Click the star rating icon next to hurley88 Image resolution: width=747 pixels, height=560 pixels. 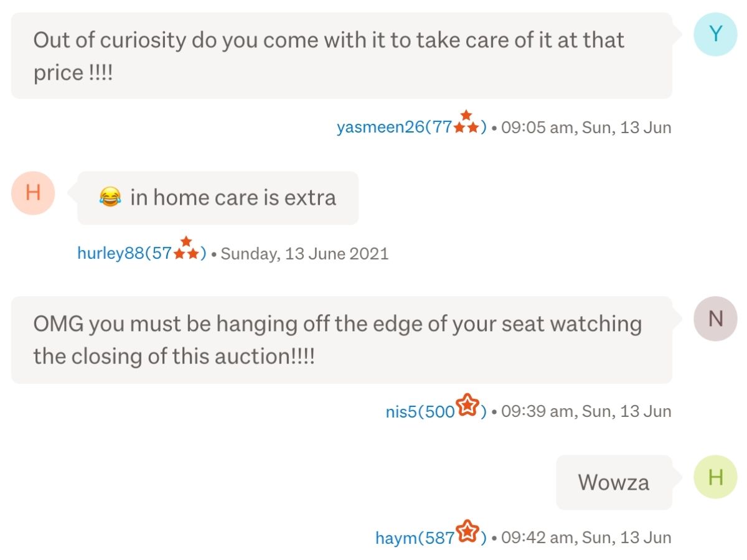pyautogui.click(x=186, y=248)
